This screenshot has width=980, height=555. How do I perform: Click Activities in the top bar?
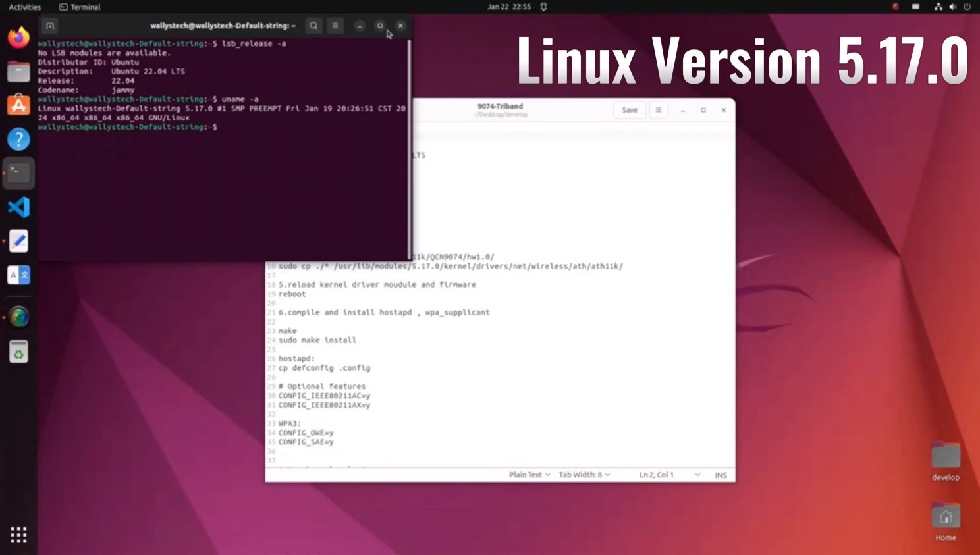25,7
